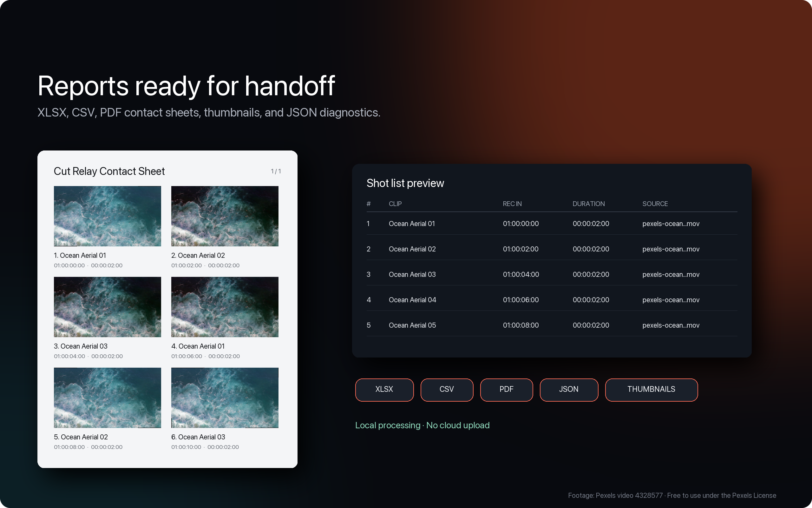Click the 1 / 1 page indicator
812x508 pixels.
(x=276, y=171)
